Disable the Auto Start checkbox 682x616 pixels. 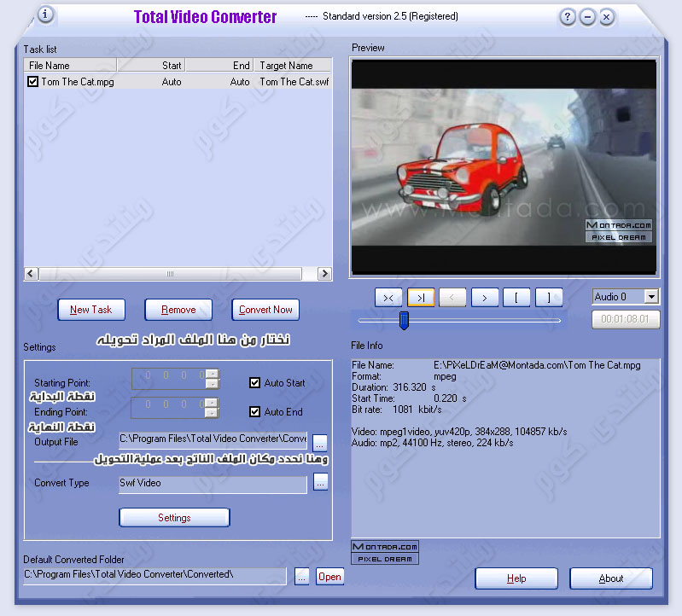click(254, 383)
